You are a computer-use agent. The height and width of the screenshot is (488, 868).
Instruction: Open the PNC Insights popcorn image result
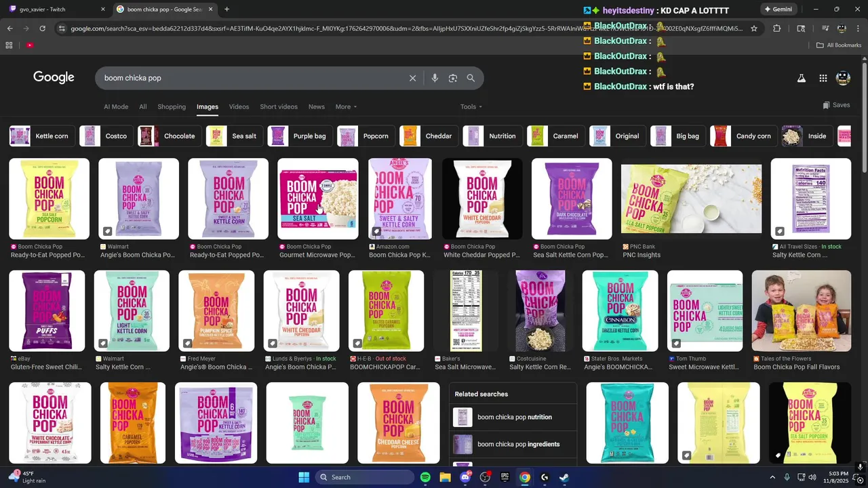coord(691,199)
